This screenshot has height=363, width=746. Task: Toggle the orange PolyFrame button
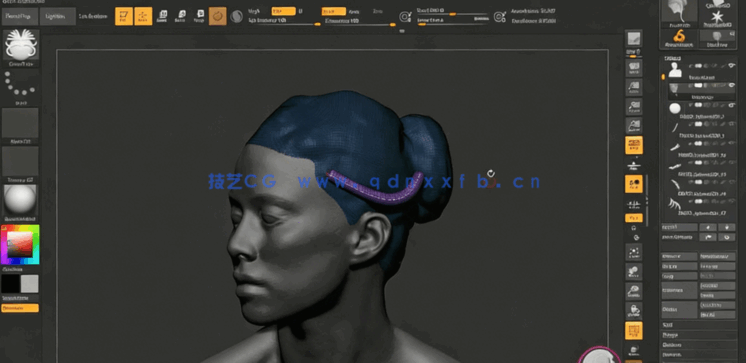(x=634, y=330)
